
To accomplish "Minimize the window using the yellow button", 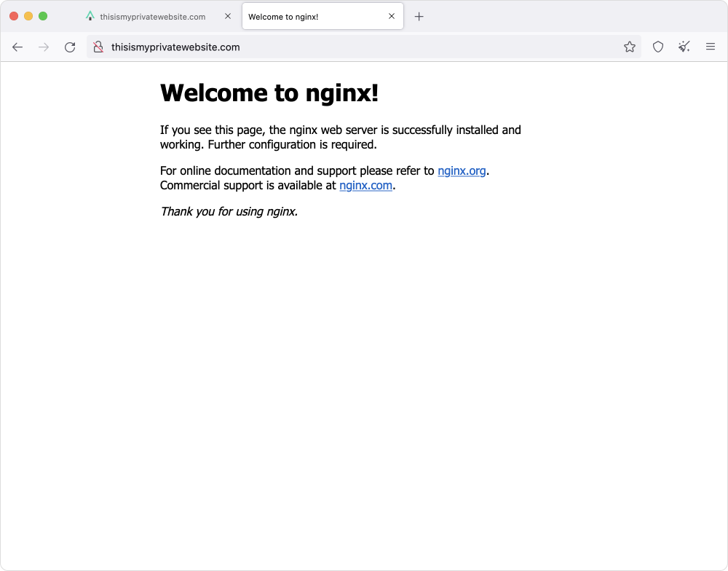I will 28,16.
